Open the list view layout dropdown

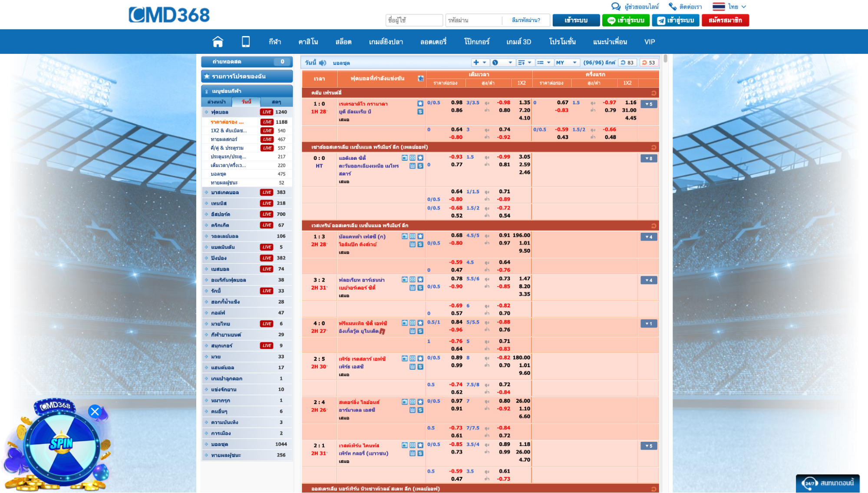tap(544, 63)
